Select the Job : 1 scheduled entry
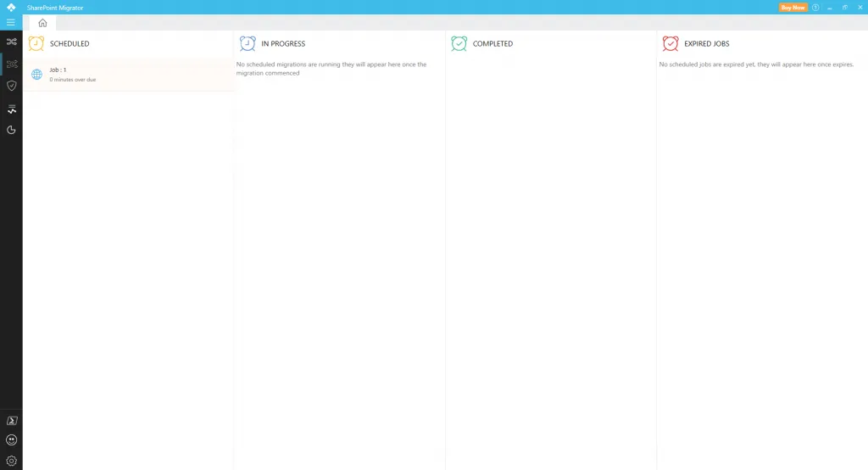868x470 pixels. pyautogui.click(x=128, y=75)
